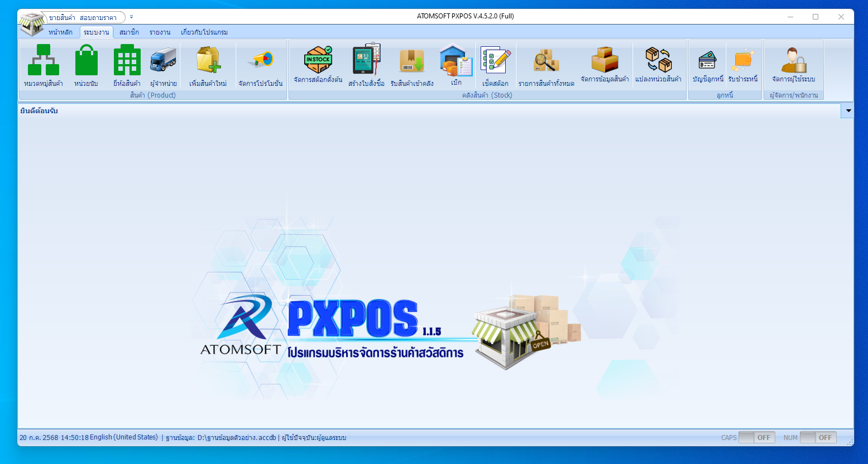
Task: Select the ผู้จำหน่าย supplier truck icon
Action: pyautogui.click(x=163, y=61)
